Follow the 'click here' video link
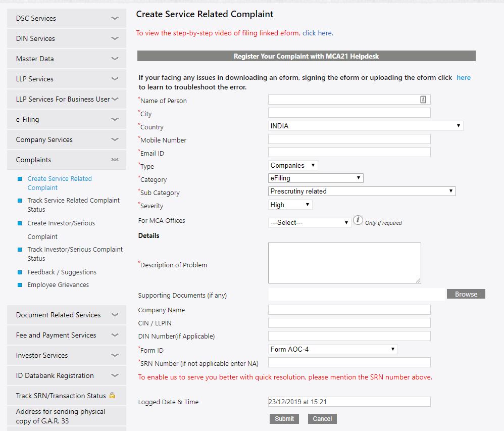 click(x=317, y=33)
